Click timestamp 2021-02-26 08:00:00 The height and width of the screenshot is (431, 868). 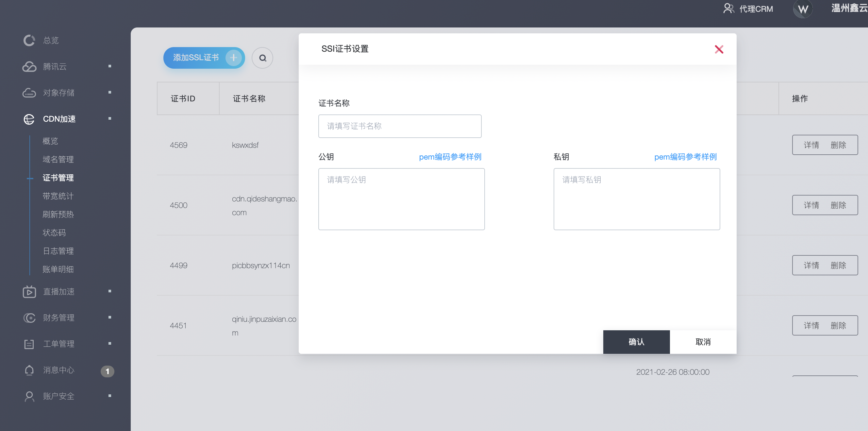point(673,372)
